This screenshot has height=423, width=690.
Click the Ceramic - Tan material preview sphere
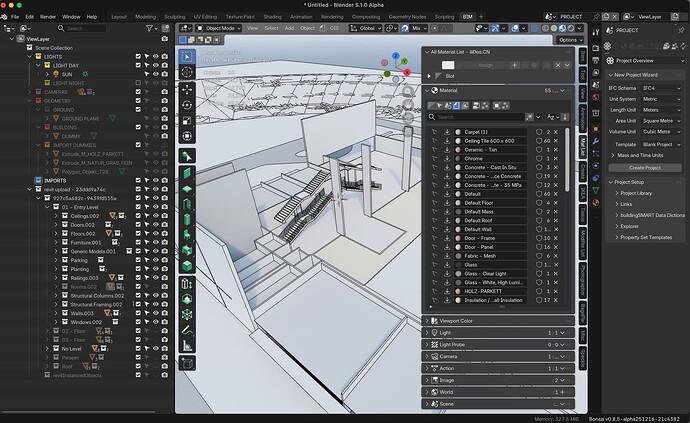[458, 150]
